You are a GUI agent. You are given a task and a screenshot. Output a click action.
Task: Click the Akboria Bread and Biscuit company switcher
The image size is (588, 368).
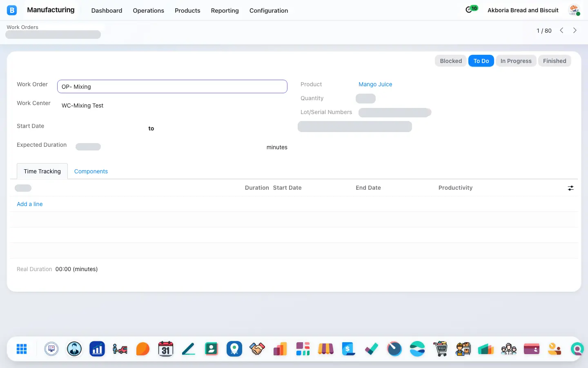[x=523, y=10]
